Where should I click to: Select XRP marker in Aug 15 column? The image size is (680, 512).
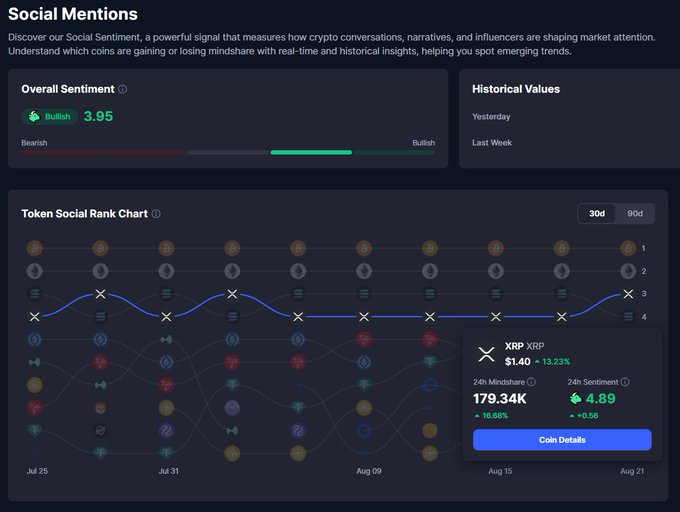[496, 317]
